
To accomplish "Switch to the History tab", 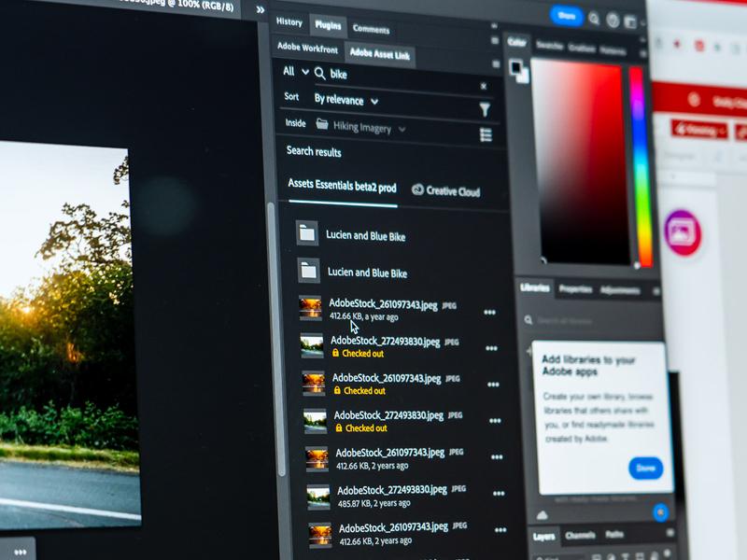I will 289,22.
